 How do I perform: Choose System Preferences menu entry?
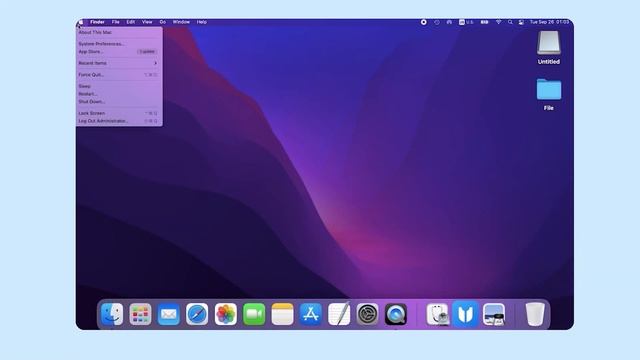tap(119, 44)
